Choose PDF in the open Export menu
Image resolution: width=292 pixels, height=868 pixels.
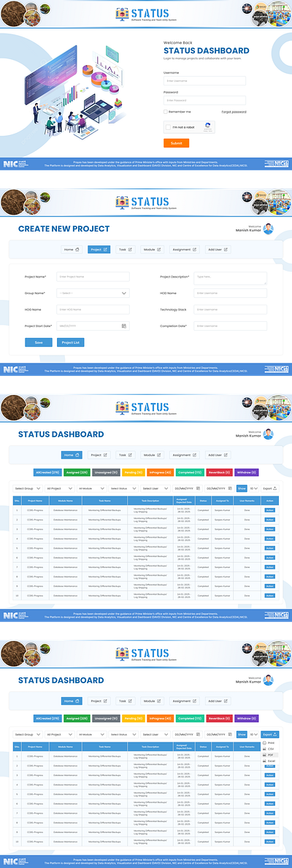[270, 755]
